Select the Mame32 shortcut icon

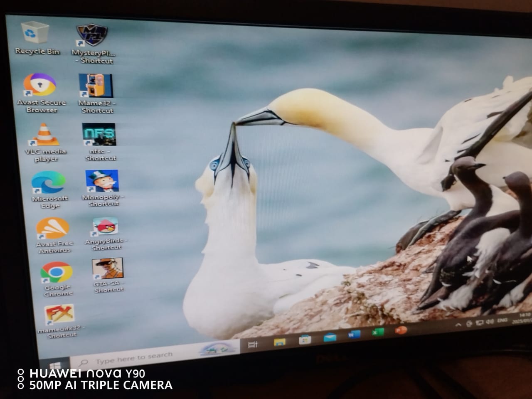pyautogui.click(x=96, y=86)
